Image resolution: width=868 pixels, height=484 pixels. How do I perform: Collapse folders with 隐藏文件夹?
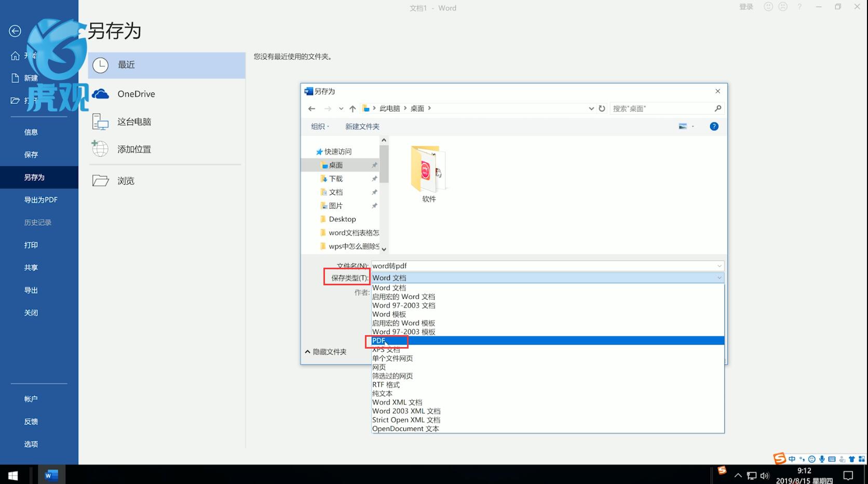[325, 352]
